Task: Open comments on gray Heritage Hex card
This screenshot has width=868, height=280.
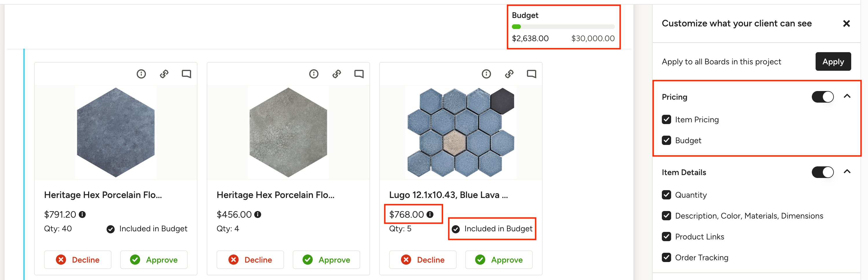Action: point(359,74)
